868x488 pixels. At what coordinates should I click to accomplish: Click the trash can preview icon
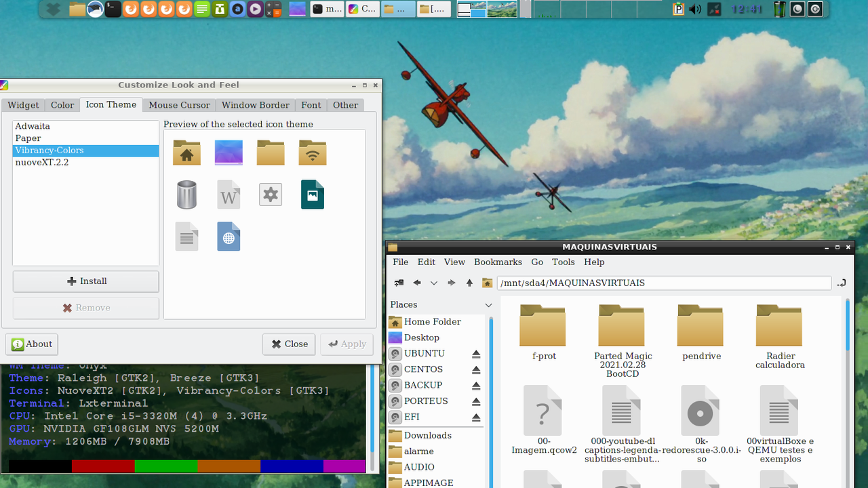coord(186,195)
